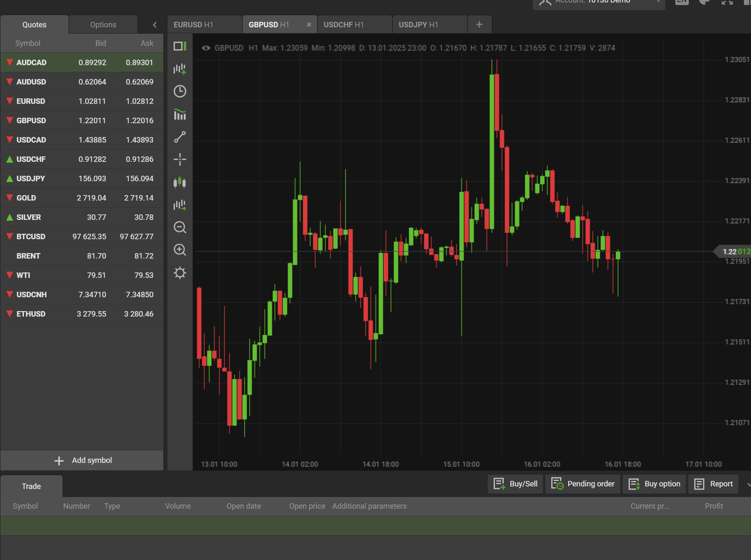The image size is (751, 560).
Task: Click the chart auto-scroll arrow icon
Action: 180,205
